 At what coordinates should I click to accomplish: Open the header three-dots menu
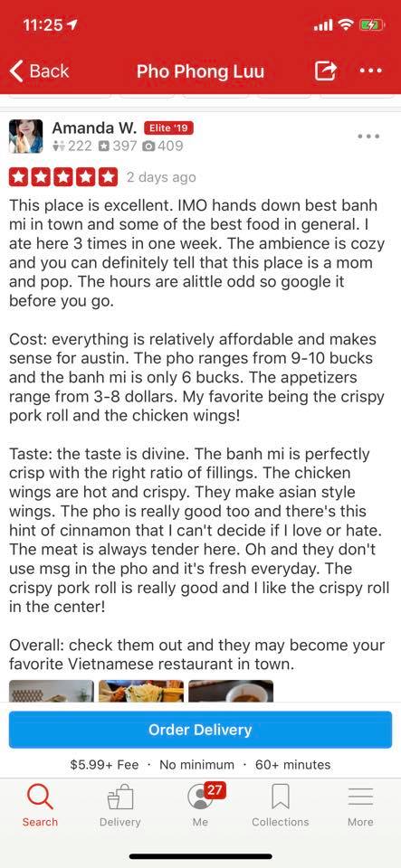[370, 71]
